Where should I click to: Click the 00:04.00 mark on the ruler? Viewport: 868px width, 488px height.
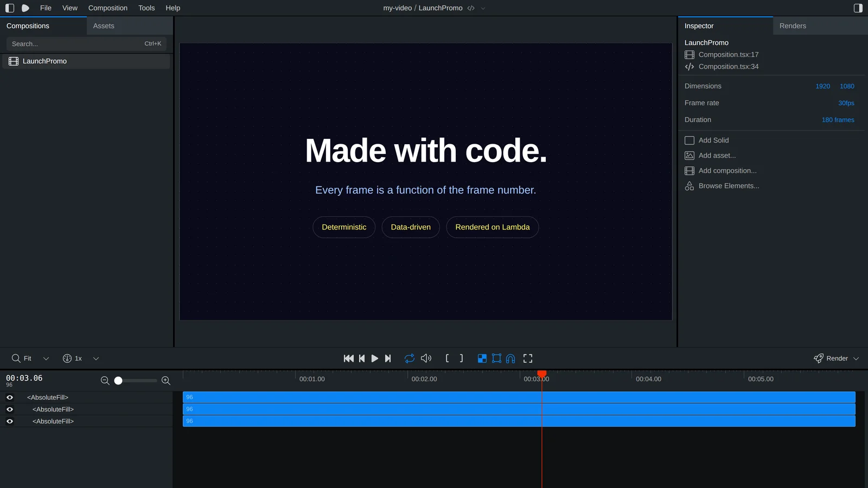click(x=648, y=379)
